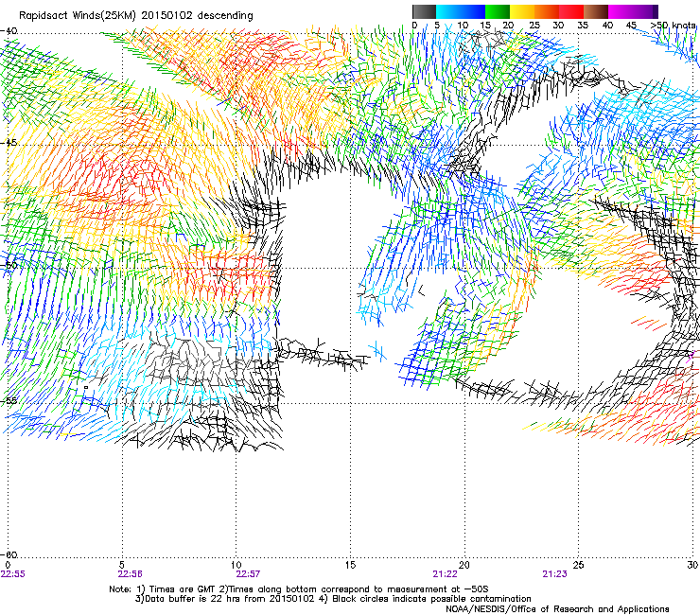The height and width of the screenshot is (615, 700).
Task: Click the longitude axis label '25' at bottom
Action: coord(578,565)
